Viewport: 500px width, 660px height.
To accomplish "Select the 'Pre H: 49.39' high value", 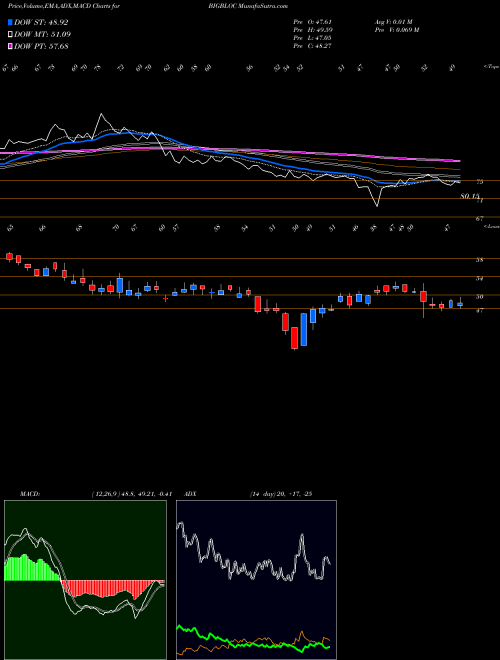I will (313, 30).
